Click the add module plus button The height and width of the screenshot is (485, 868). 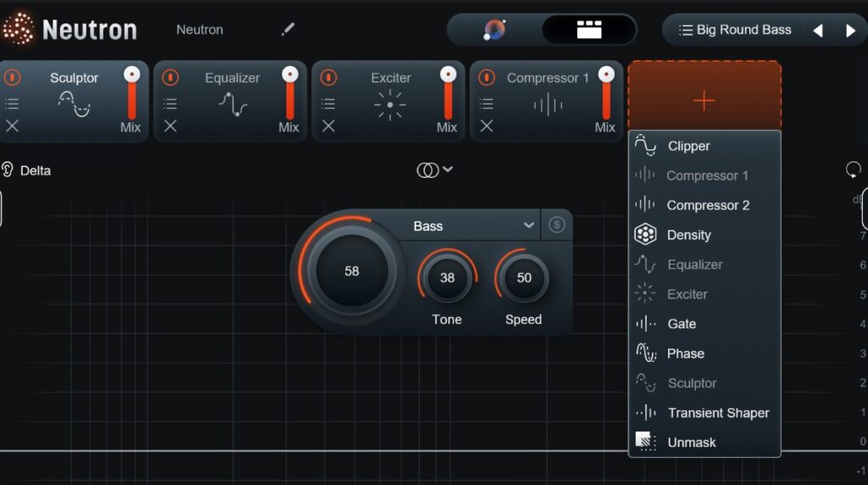pos(704,101)
